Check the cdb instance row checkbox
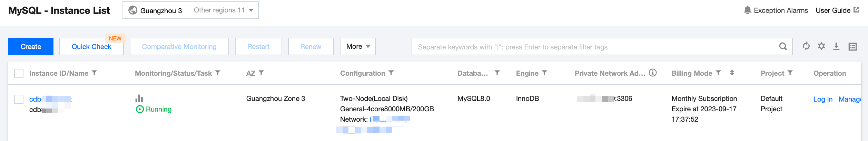The image size is (868, 141). coord(19,100)
